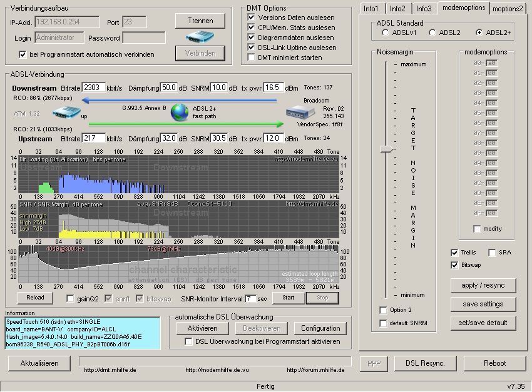The image size is (532, 392).
Task: Open http://forum.mhilfe.de link
Action: (315, 370)
